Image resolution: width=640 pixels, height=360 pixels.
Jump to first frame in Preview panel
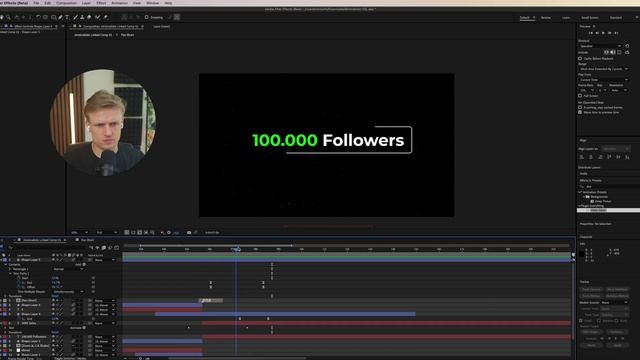pos(591,33)
